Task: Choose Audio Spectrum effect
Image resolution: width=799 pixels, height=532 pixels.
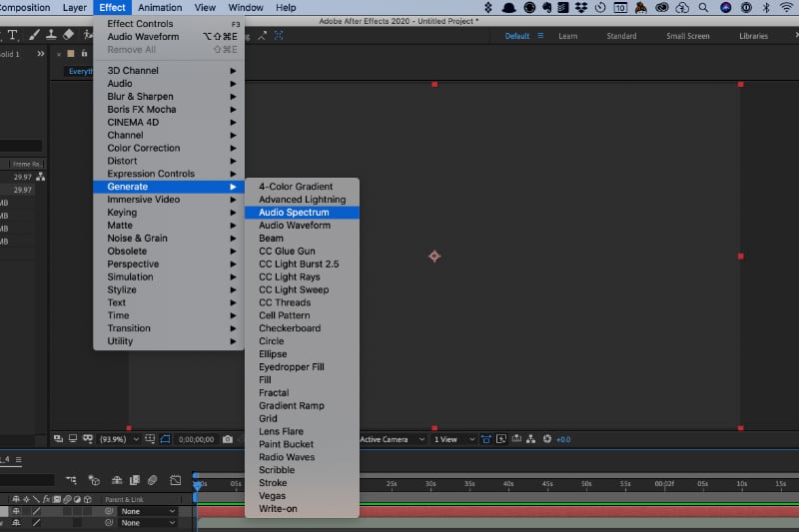Action: point(302,213)
